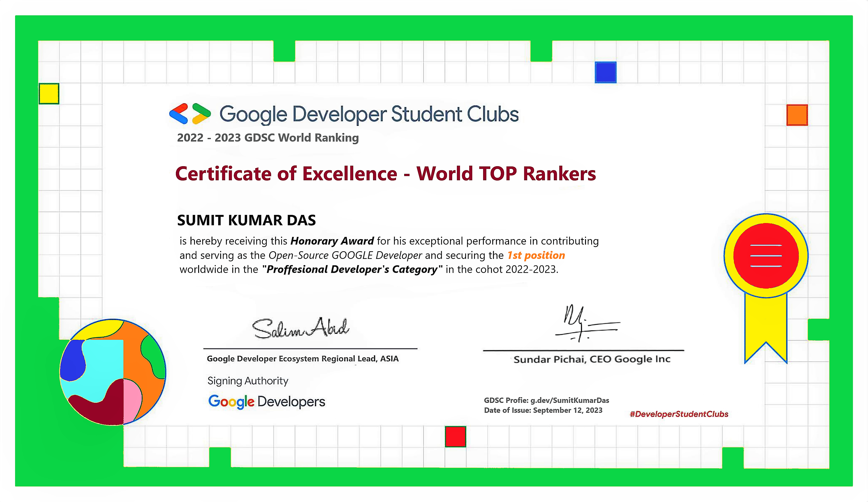Image resolution: width=868 pixels, height=502 pixels.
Task: Click the blue square near the top border
Action: (x=605, y=72)
